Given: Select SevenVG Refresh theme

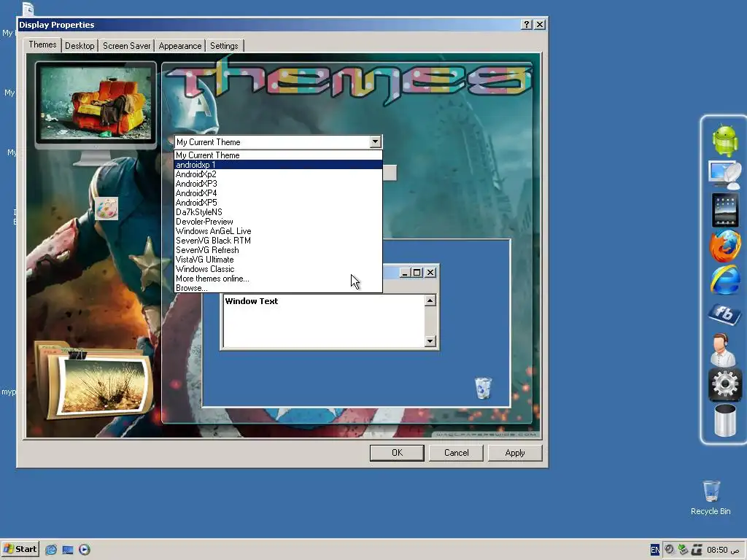Looking at the screenshot, I should pyautogui.click(x=278, y=251).
